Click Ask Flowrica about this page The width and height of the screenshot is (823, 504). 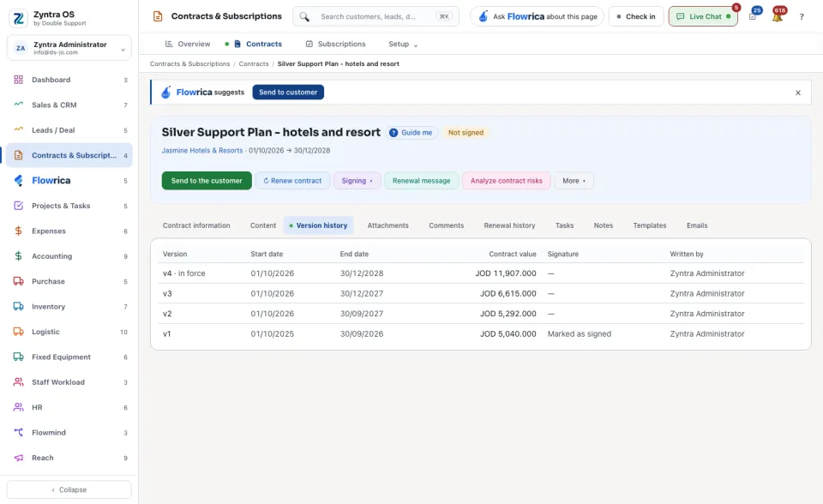(x=537, y=17)
